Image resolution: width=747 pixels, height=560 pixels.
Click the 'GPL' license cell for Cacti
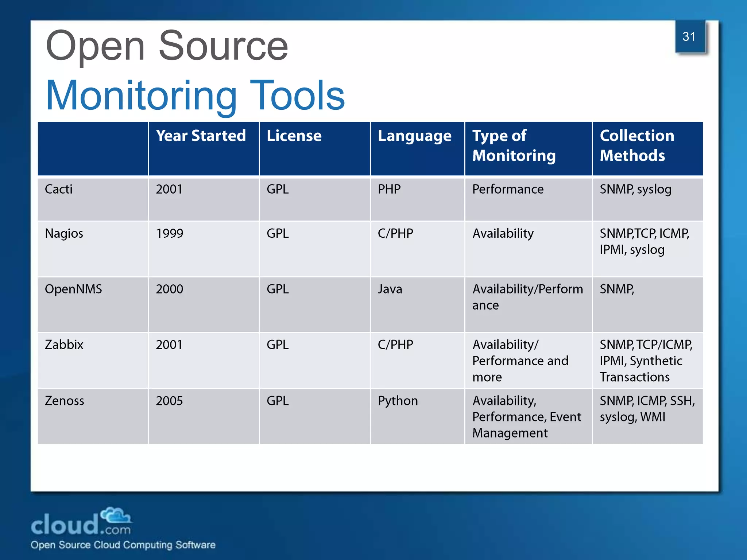[315, 199]
